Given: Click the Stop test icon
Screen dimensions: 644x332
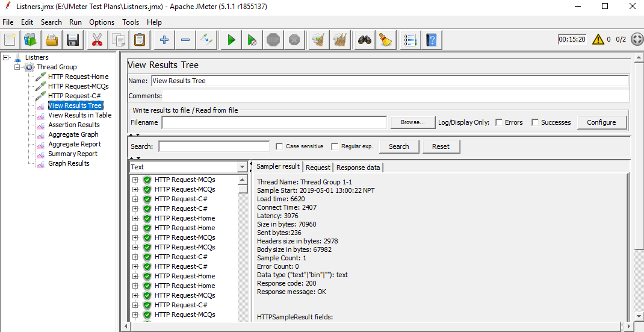Looking at the screenshot, I should coord(273,40).
